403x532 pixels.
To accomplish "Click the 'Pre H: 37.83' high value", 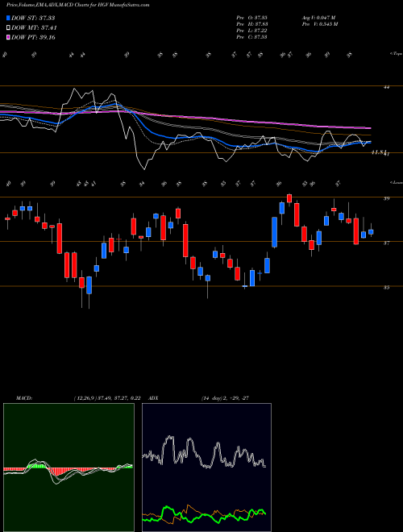I will (x=251, y=24).
